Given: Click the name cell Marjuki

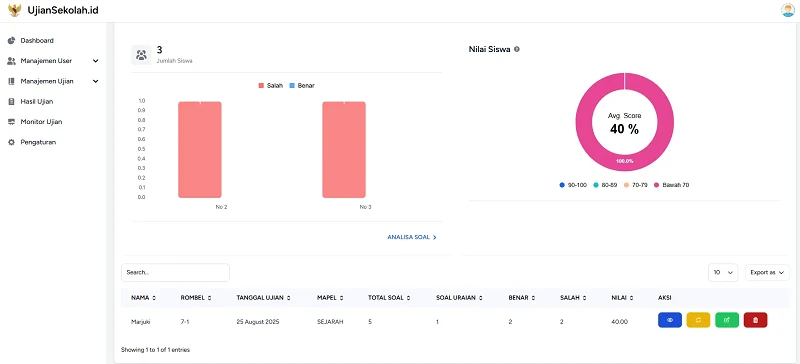Looking at the screenshot, I should pos(141,322).
